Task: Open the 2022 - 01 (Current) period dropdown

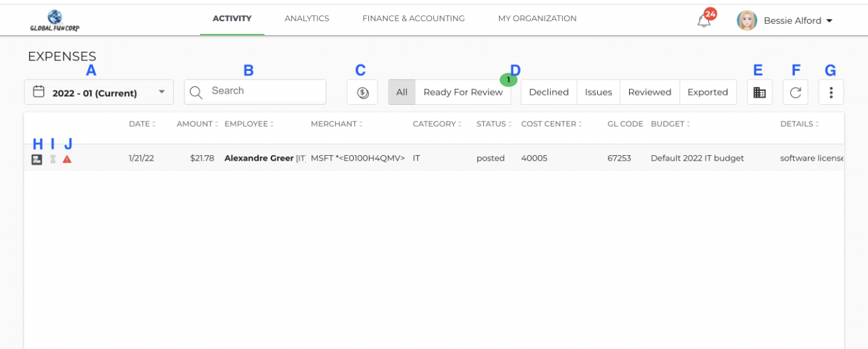Action: coord(99,92)
